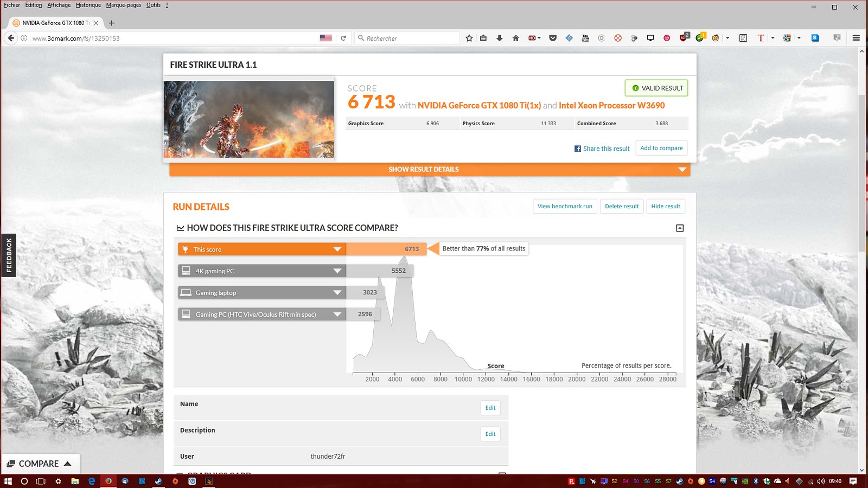The width and height of the screenshot is (868, 488).
Task: Expand the Gaming laptop dropdown
Action: 337,293
